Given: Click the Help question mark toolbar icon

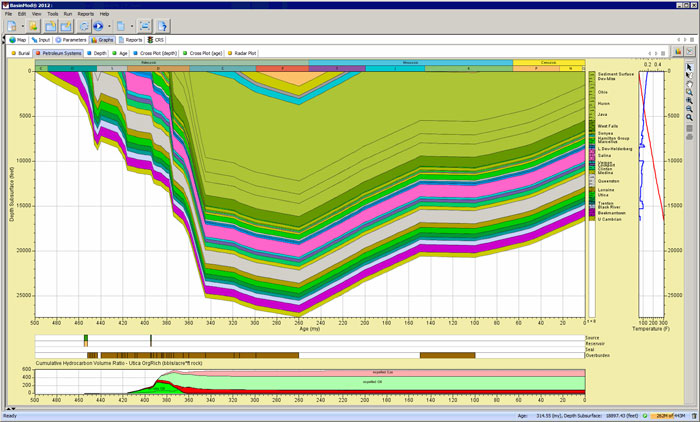Looking at the screenshot, I should [163, 26].
